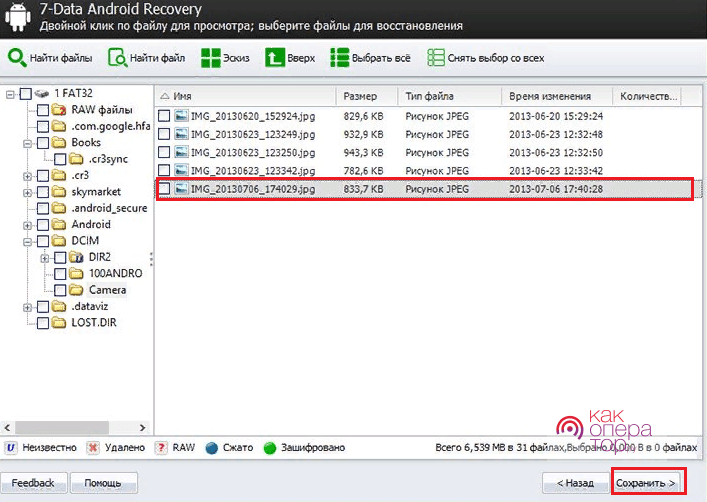The image size is (707, 502).
Task: Click the JPEG icon of IMG_20130620_152924.jpg
Action: pos(181,116)
